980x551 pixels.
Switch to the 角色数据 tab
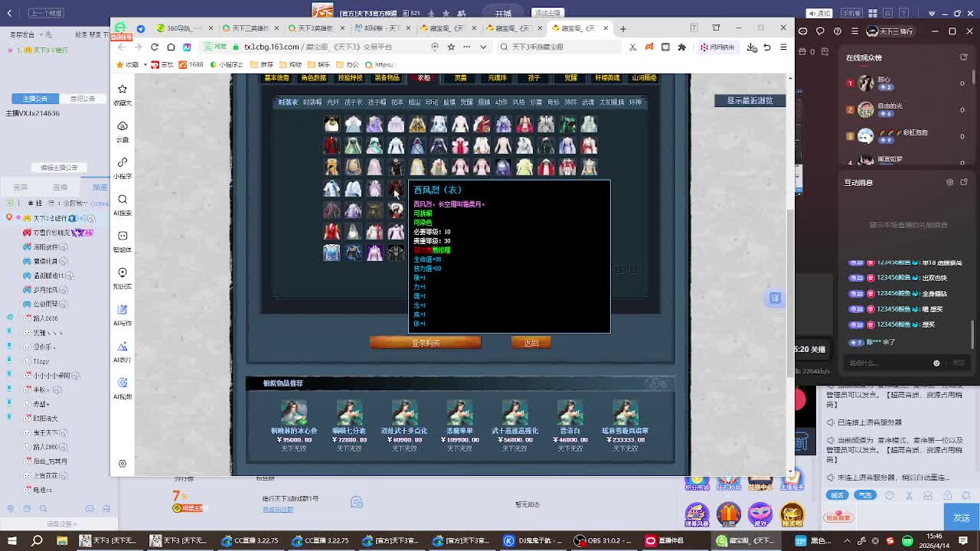click(313, 78)
